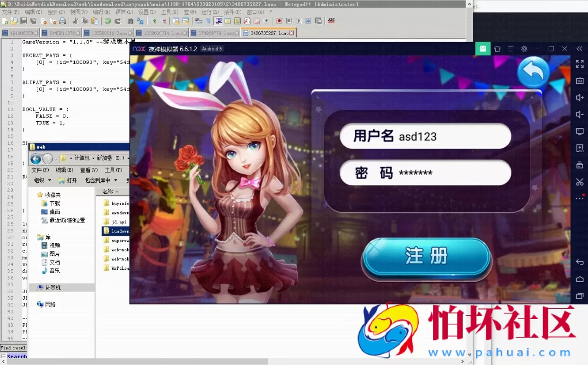The image size is (588, 365).
Task: Click the Notepad++ find binoculars icon
Action: tap(131, 21)
